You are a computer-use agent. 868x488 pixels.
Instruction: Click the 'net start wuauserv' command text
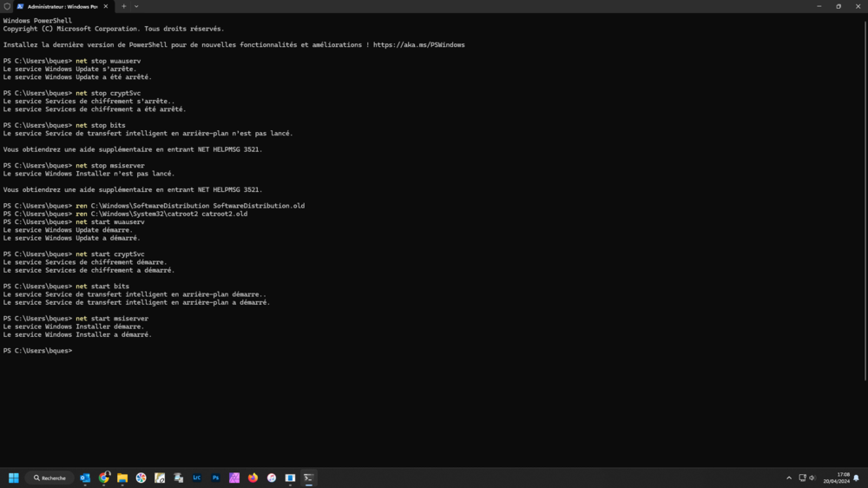(x=110, y=222)
